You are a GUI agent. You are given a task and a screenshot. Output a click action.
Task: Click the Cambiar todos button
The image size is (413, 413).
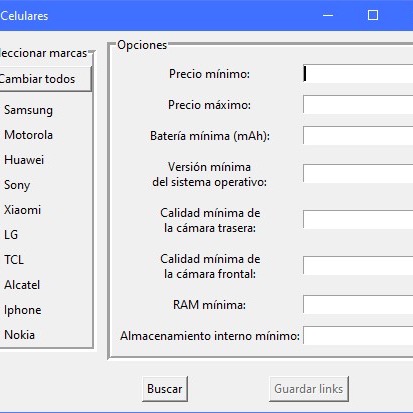pyautogui.click(x=45, y=79)
